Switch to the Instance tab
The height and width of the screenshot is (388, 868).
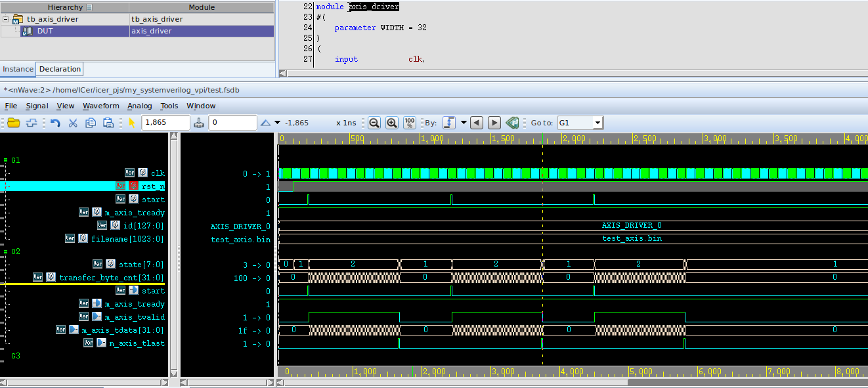(18, 69)
